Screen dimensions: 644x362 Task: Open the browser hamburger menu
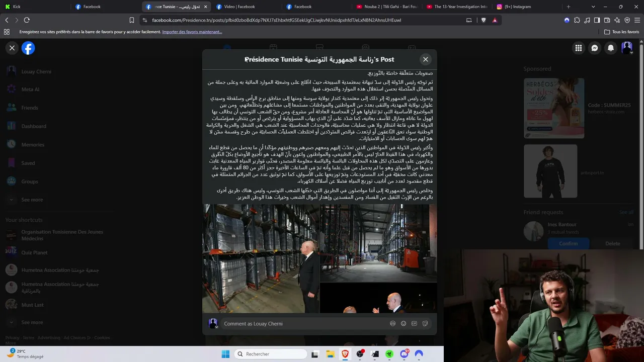[x=637, y=20]
